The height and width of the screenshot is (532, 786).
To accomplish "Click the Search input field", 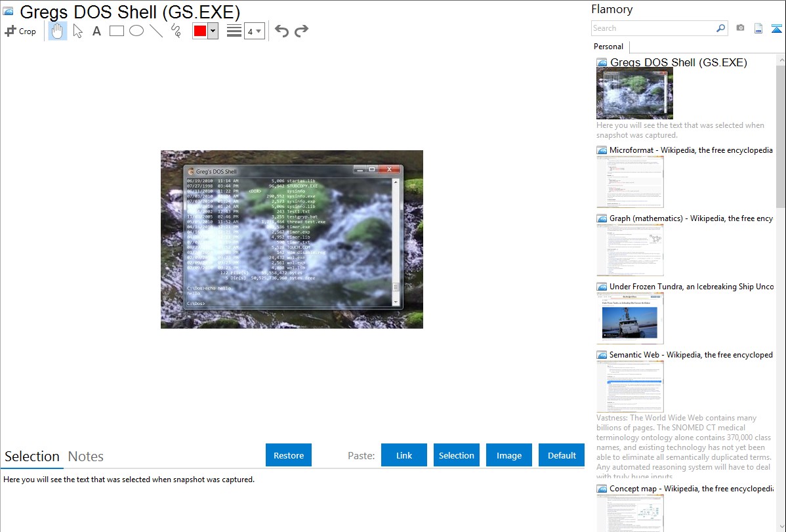I will [x=653, y=28].
